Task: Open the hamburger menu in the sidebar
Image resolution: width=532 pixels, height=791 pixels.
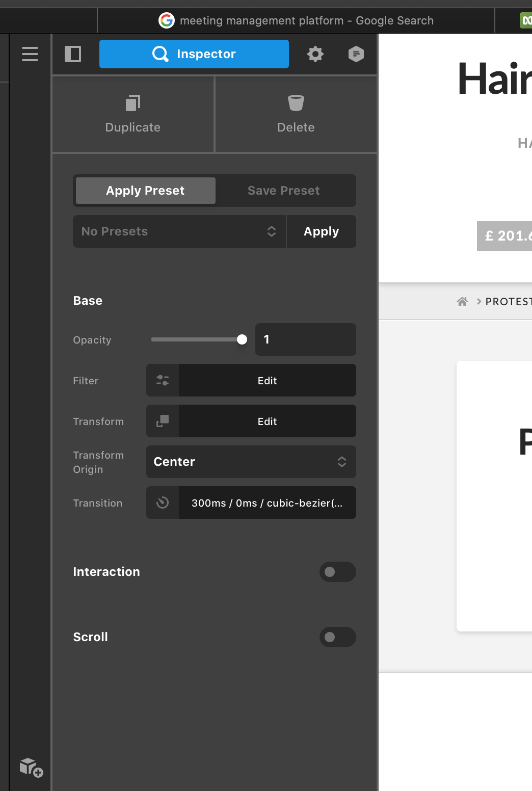Action: pos(30,54)
